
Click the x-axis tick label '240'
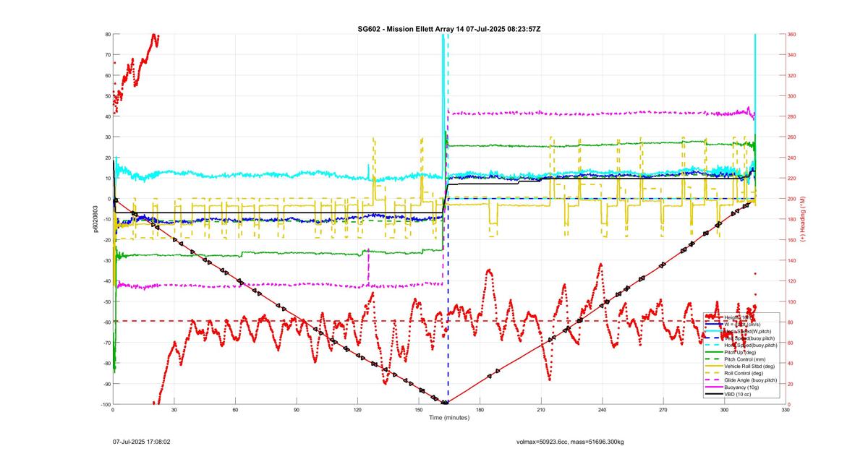(603, 410)
